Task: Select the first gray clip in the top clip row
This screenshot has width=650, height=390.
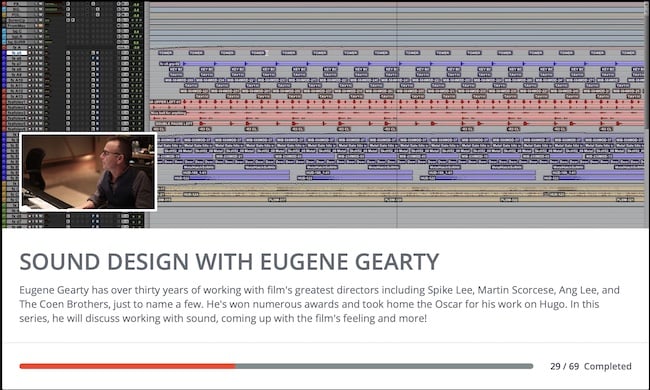Action: (x=165, y=53)
